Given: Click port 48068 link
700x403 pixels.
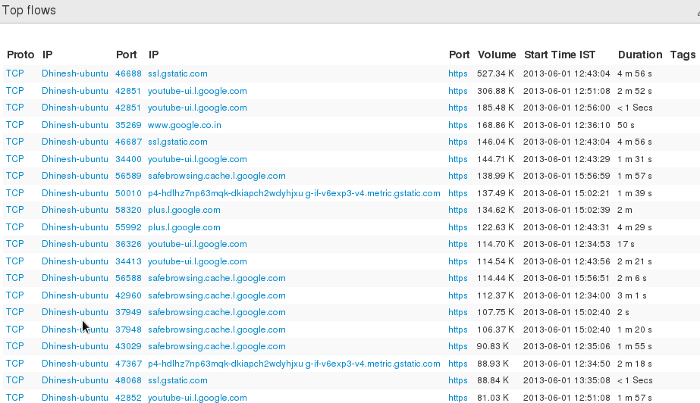Looking at the screenshot, I should pos(128,381).
